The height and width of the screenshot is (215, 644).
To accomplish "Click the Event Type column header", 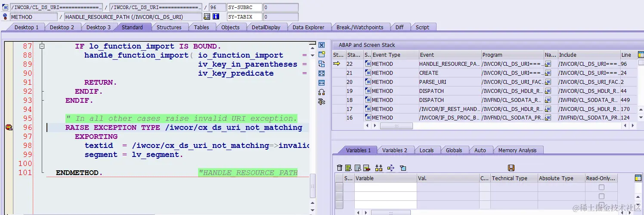I will (x=395, y=55).
